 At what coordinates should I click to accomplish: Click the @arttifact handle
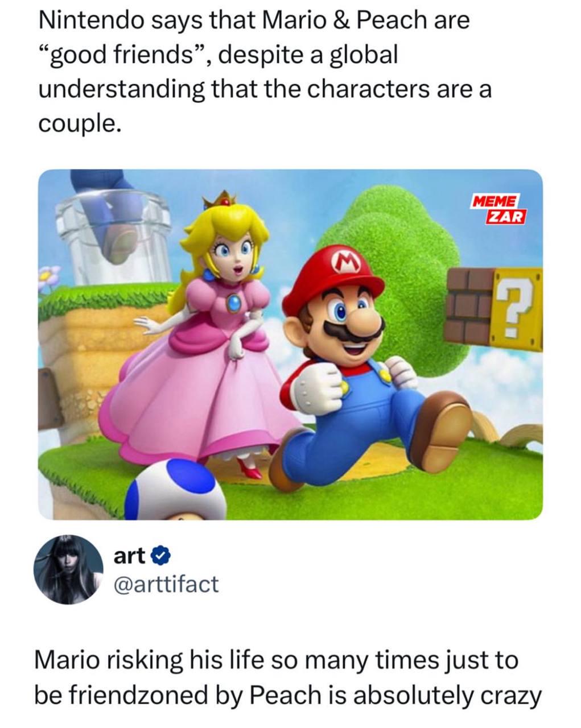pyautogui.click(x=166, y=584)
